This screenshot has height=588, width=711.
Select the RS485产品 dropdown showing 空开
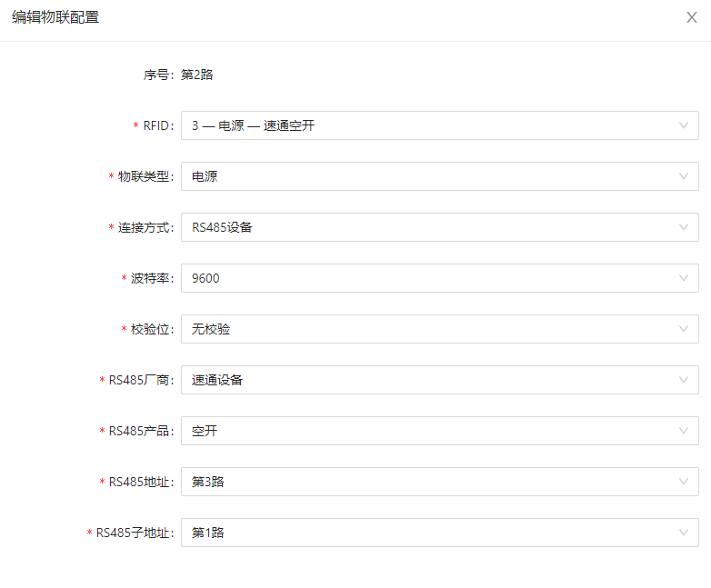pyautogui.click(x=427, y=431)
